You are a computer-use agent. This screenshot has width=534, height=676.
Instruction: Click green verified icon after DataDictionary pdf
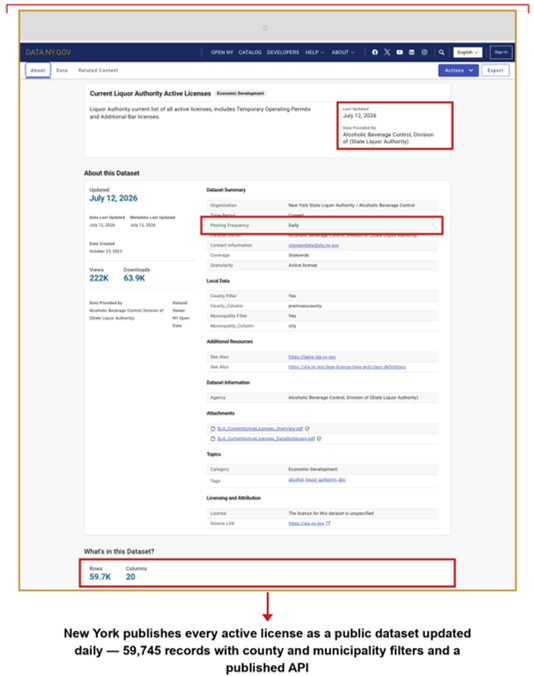point(319,438)
